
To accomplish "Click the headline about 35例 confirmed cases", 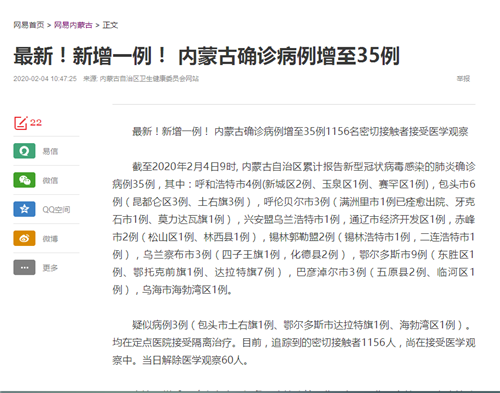I will tap(206, 56).
